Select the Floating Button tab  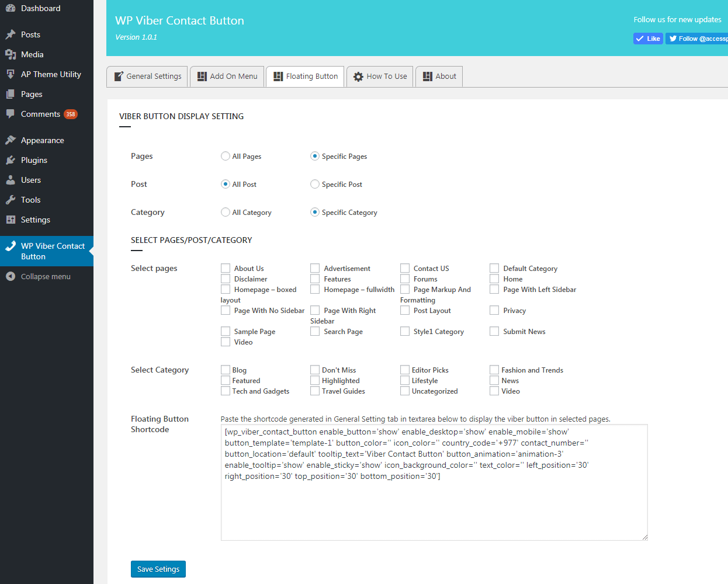click(x=305, y=77)
